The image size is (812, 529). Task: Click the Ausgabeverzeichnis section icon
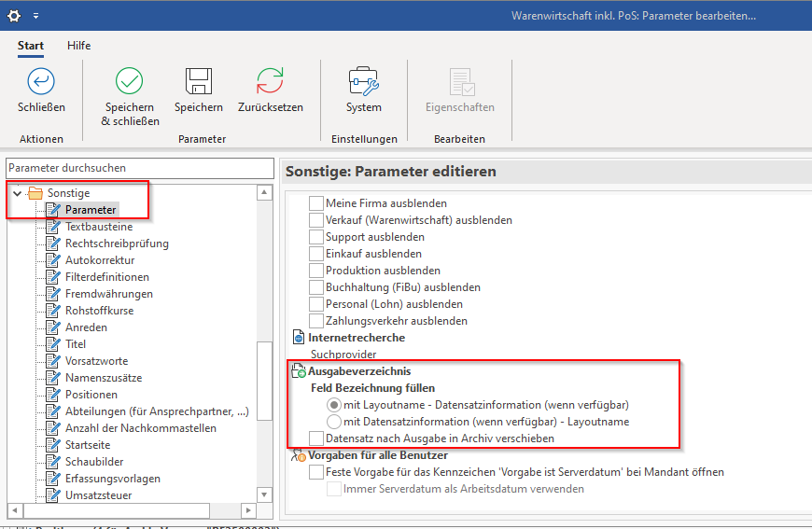(x=299, y=371)
